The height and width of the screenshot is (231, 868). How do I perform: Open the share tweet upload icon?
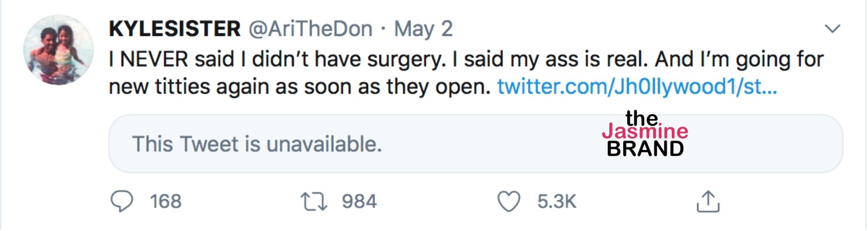(708, 202)
